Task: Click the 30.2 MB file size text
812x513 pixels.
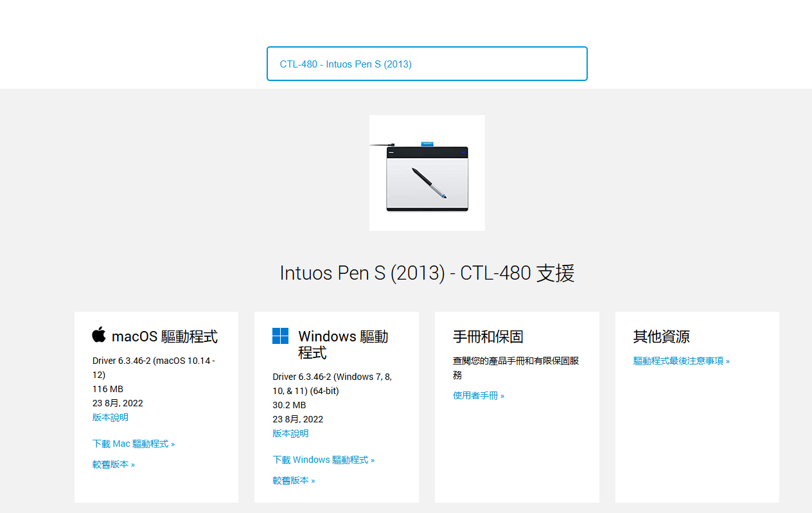Action: (289, 405)
